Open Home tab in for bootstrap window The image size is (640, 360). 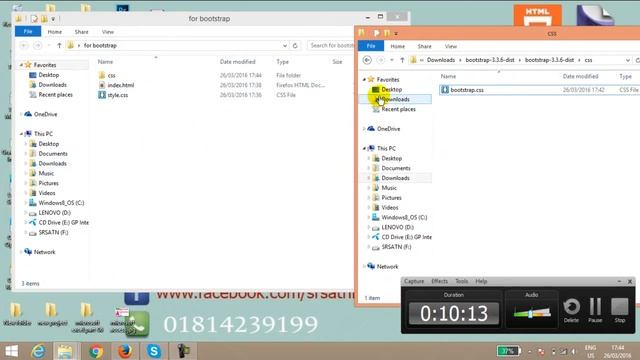point(55,32)
